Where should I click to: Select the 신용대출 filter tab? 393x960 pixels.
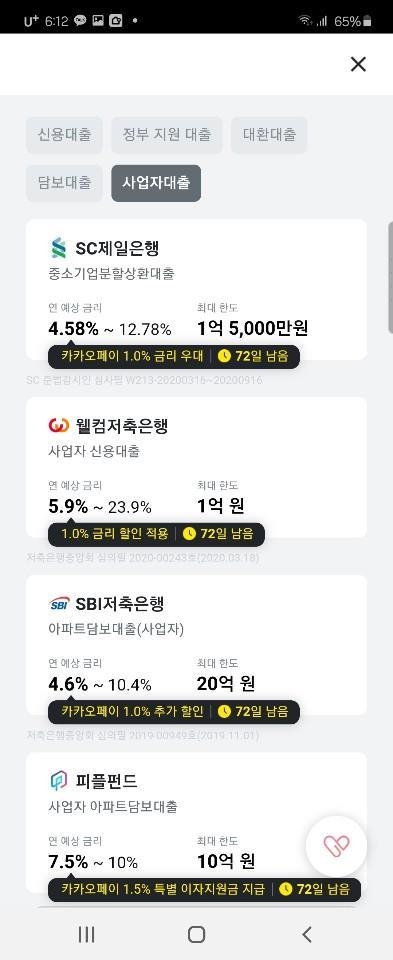tap(64, 135)
